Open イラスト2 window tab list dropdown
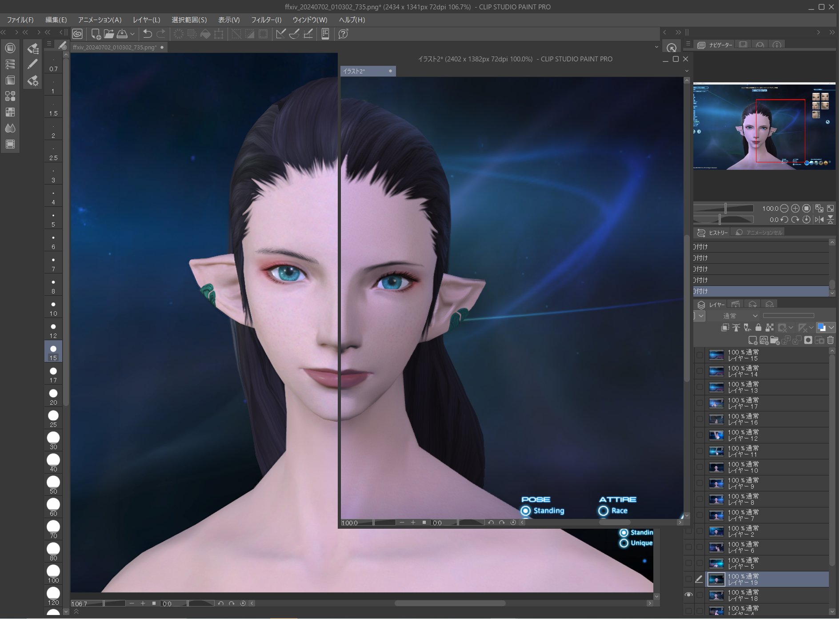The image size is (840, 619). (x=687, y=71)
